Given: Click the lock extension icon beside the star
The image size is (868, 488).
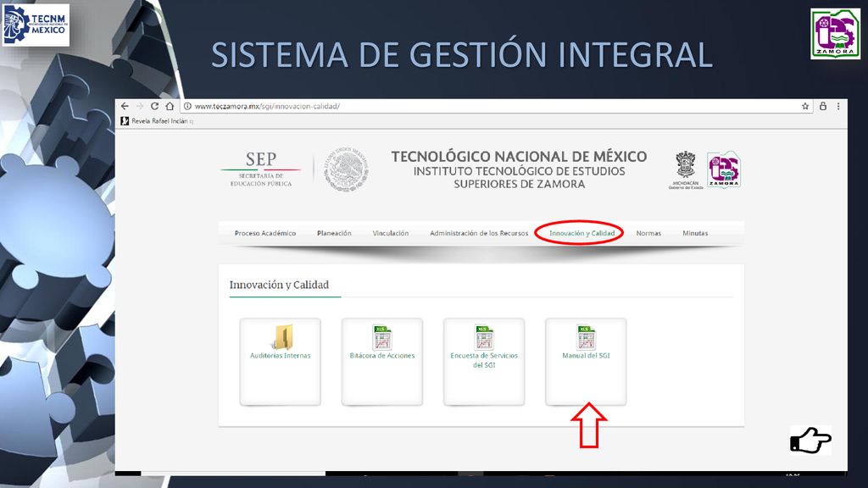Looking at the screenshot, I should coord(822,106).
